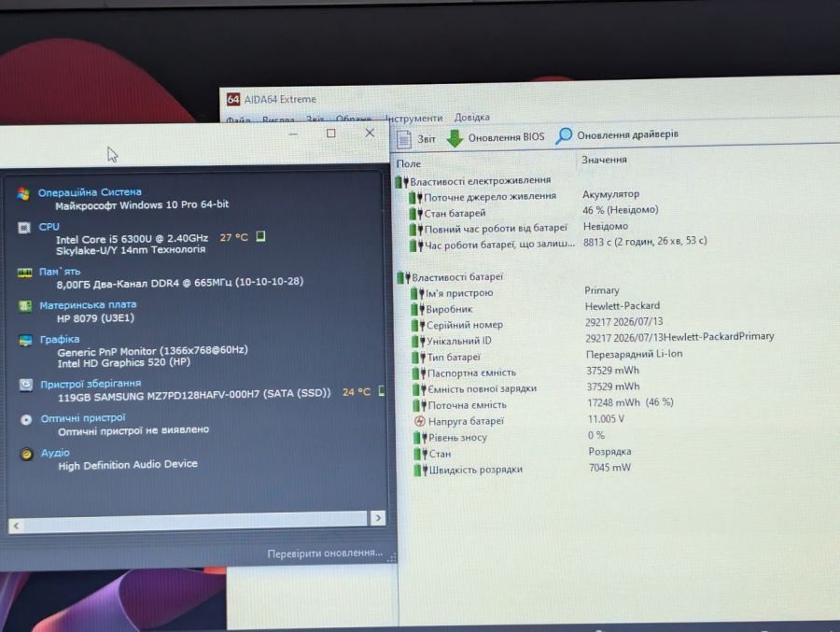This screenshot has height=632, width=840.
Task: Open the Материнська плата link
Action: coord(88,305)
